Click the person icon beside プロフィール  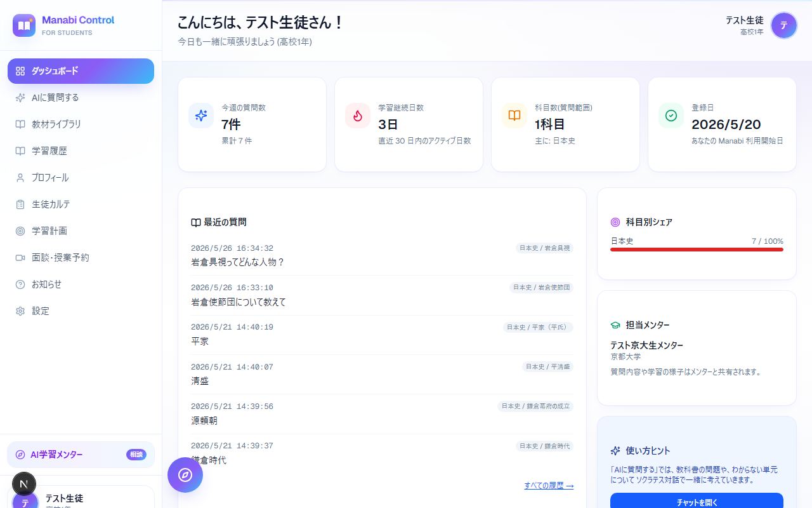(x=20, y=178)
